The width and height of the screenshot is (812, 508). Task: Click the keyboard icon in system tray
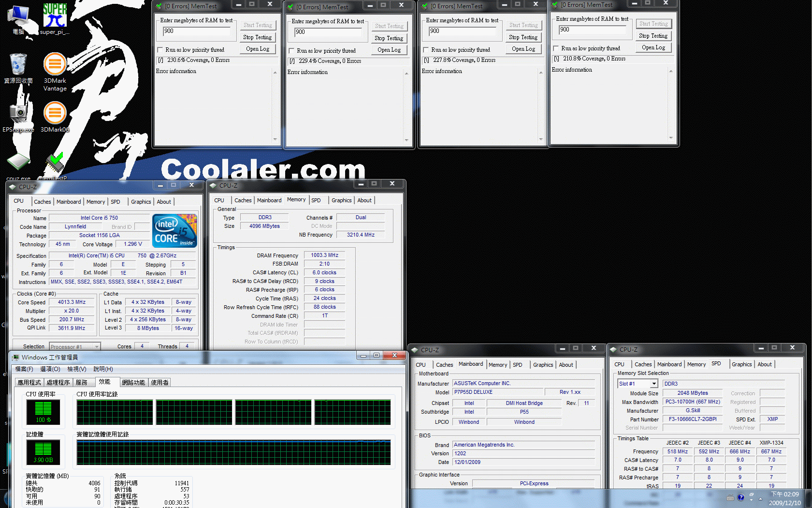tap(730, 498)
